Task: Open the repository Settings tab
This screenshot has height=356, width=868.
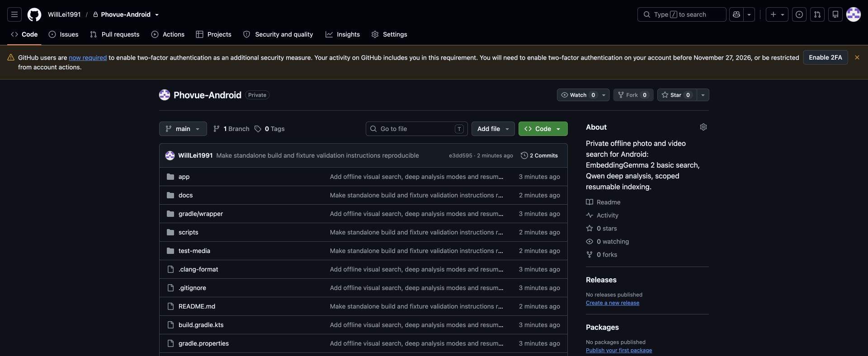Action: click(389, 34)
